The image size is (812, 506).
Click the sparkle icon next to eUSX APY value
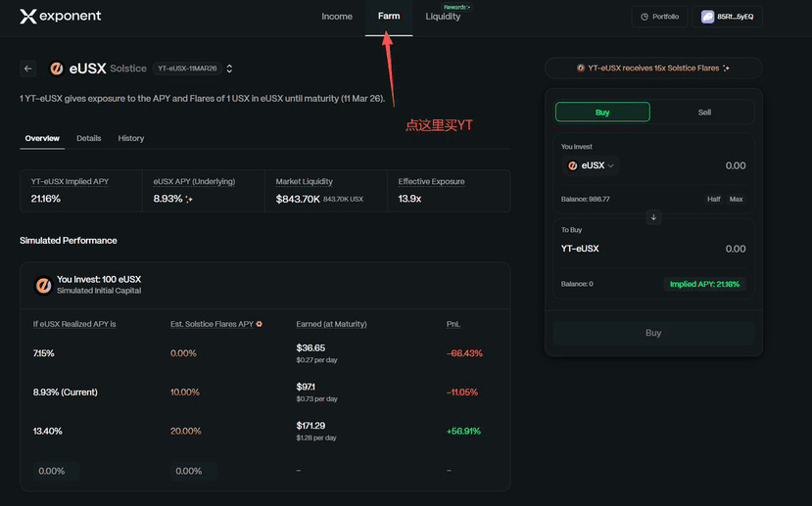tap(189, 200)
